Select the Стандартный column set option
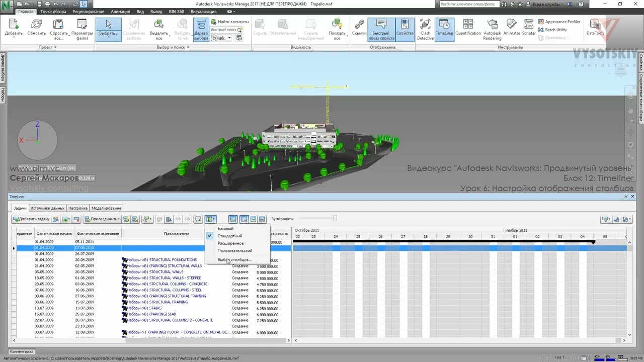 coord(230,236)
